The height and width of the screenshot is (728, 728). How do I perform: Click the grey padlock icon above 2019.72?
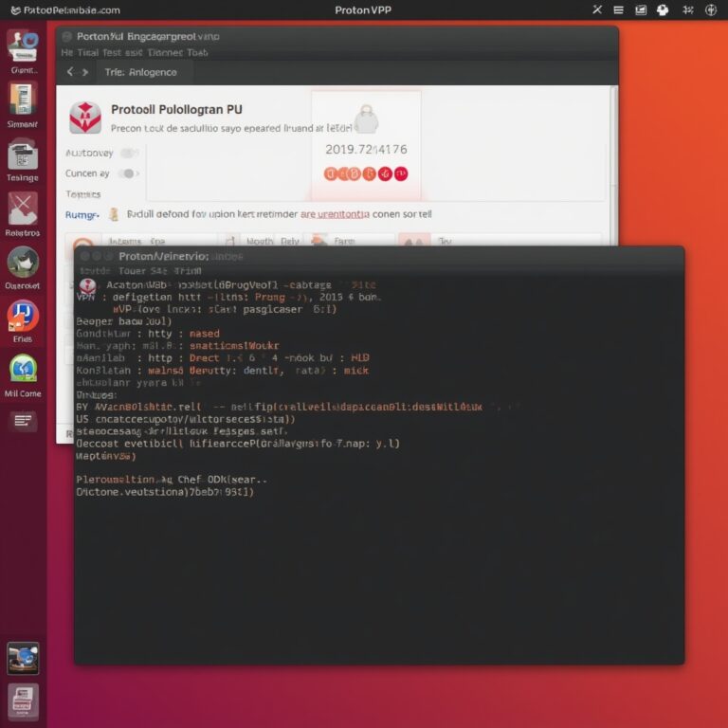click(366, 118)
